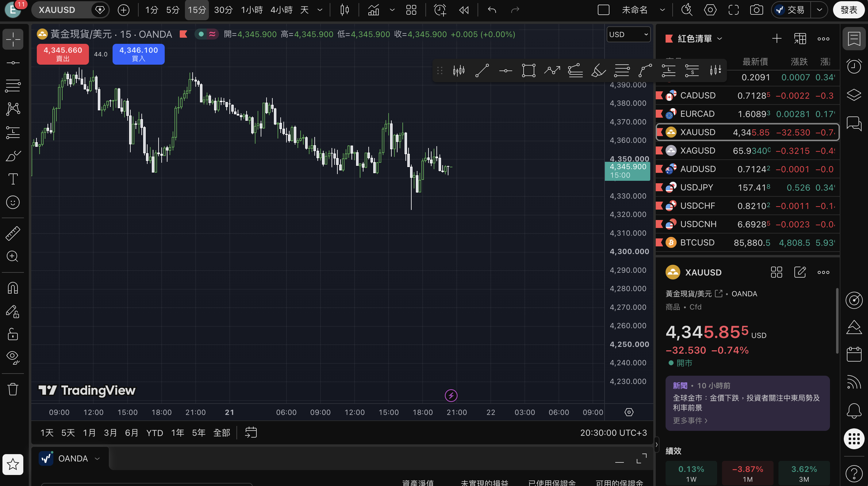Viewport: 868px width, 486px height.
Task: Open the dropdown arrow beside 交易
Action: pos(820,10)
